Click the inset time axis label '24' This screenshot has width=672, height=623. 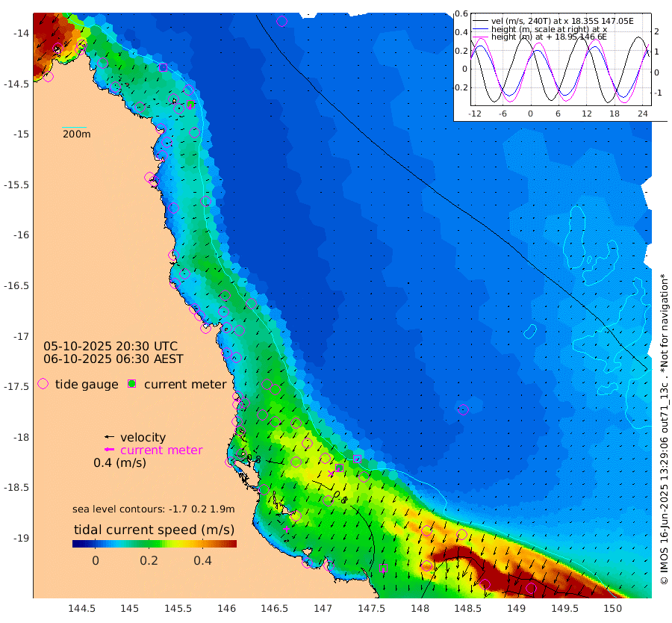point(642,114)
